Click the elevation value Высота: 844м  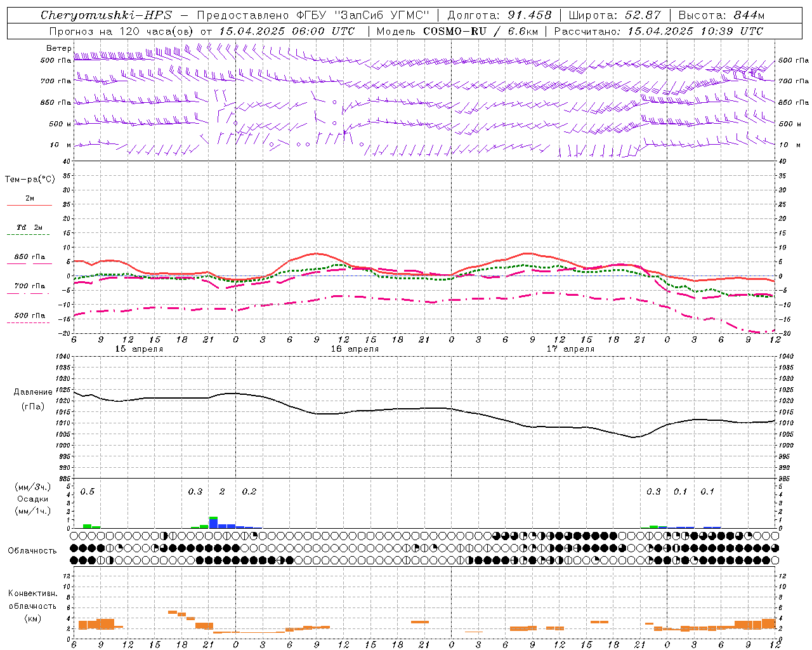pyautogui.click(x=721, y=15)
